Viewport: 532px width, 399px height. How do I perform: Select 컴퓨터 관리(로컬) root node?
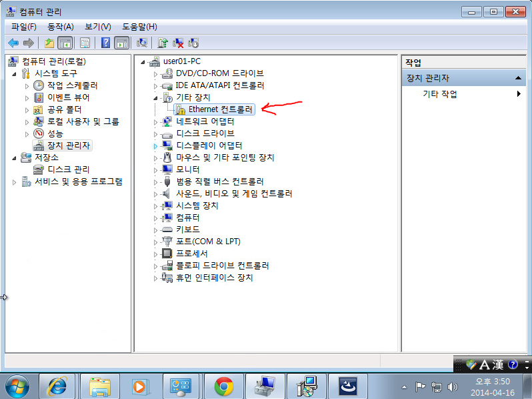tap(53, 61)
